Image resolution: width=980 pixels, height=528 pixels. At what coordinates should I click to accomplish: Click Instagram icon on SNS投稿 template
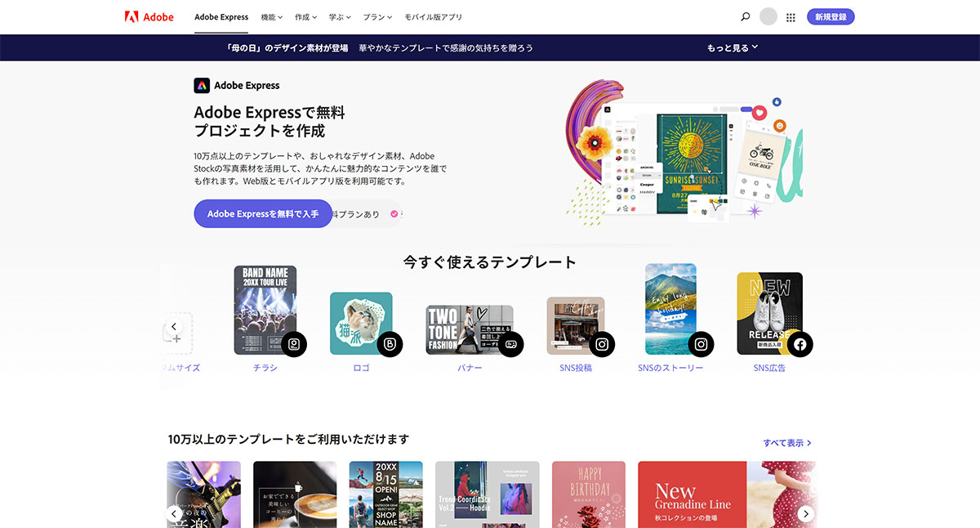coord(602,344)
